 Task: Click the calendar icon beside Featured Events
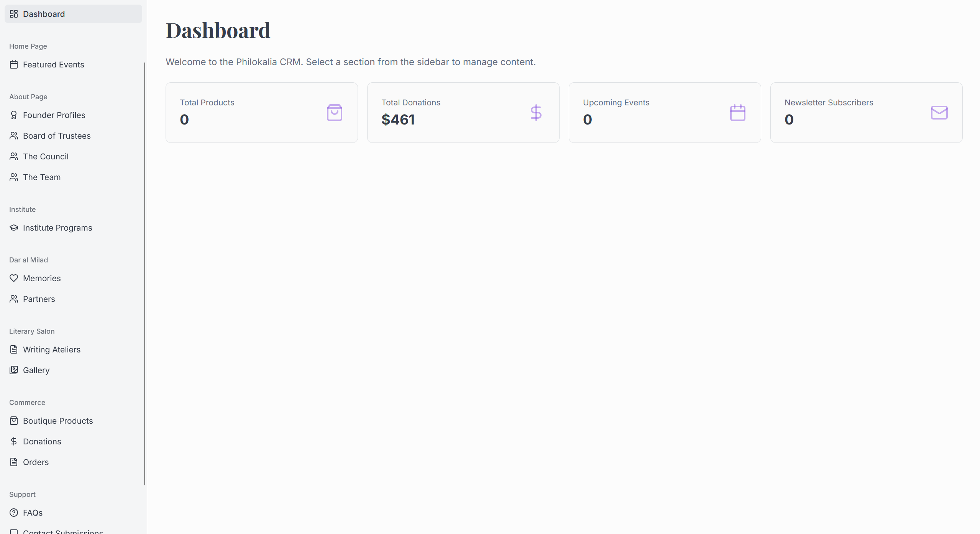pos(14,64)
